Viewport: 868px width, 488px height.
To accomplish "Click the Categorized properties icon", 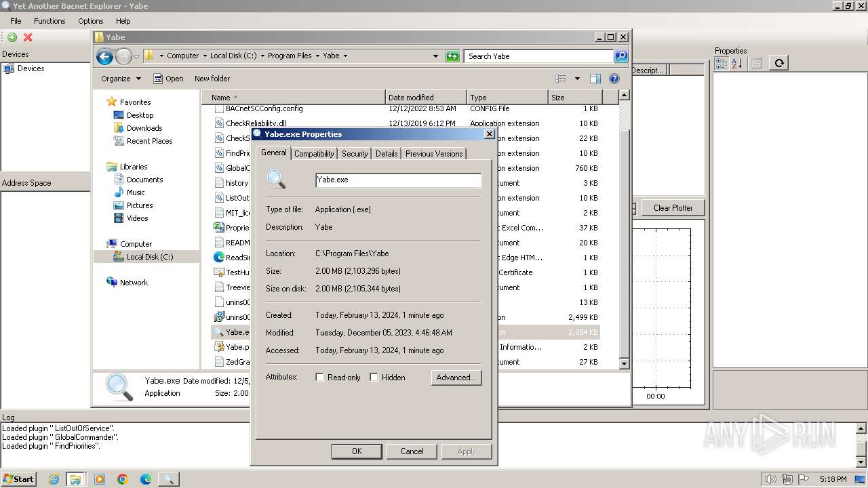I will pyautogui.click(x=722, y=63).
